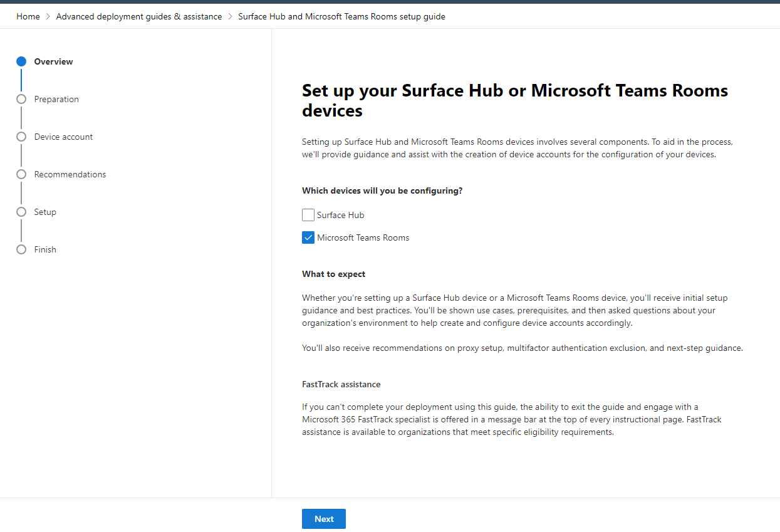
Task: Click the Setup step circle indicator
Action: pos(21,212)
